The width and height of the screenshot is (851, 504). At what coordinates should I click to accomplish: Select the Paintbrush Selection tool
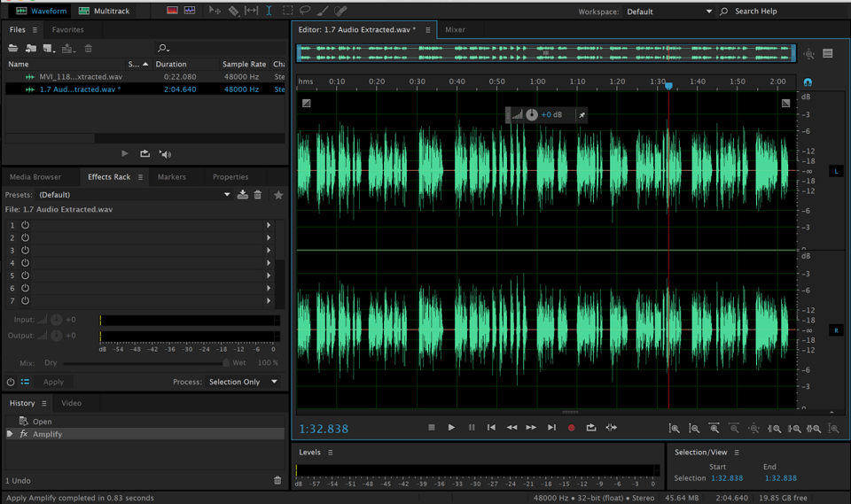point(323,11)
